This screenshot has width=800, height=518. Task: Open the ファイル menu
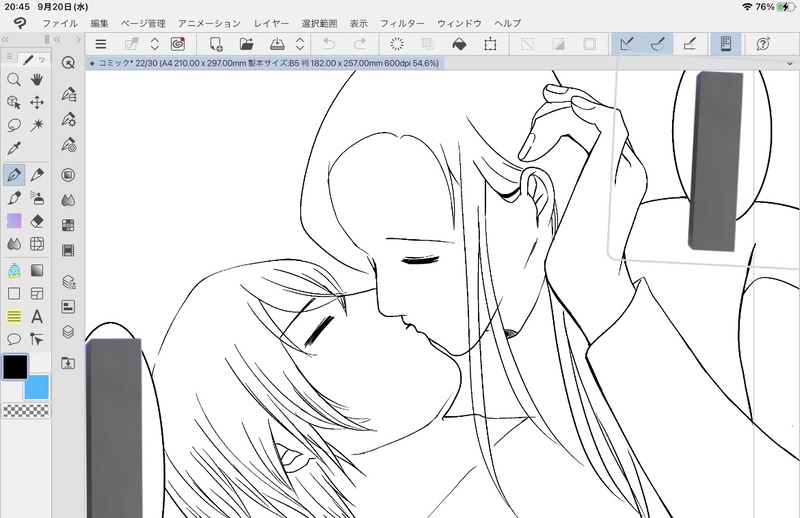pyautogui.click(x=60, y=23)
